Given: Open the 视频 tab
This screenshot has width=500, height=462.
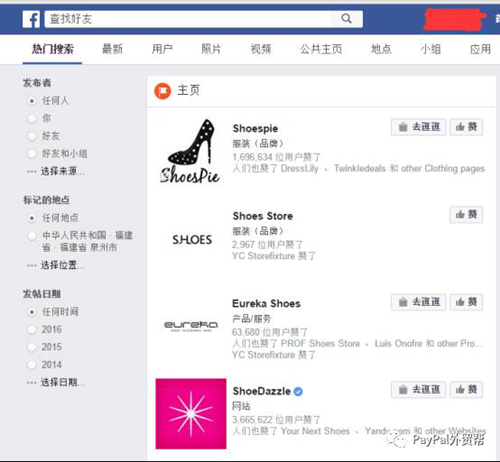Looking at the screenshot, I should (x=261, y=49).
